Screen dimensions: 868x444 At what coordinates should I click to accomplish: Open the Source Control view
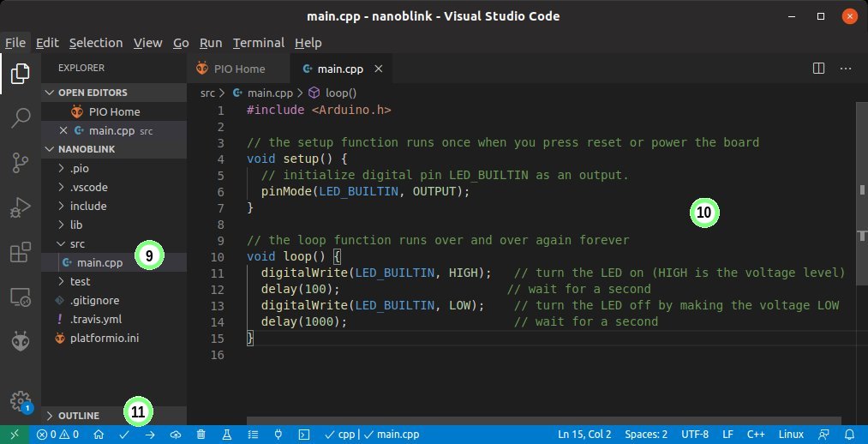(x=21, y=161)
